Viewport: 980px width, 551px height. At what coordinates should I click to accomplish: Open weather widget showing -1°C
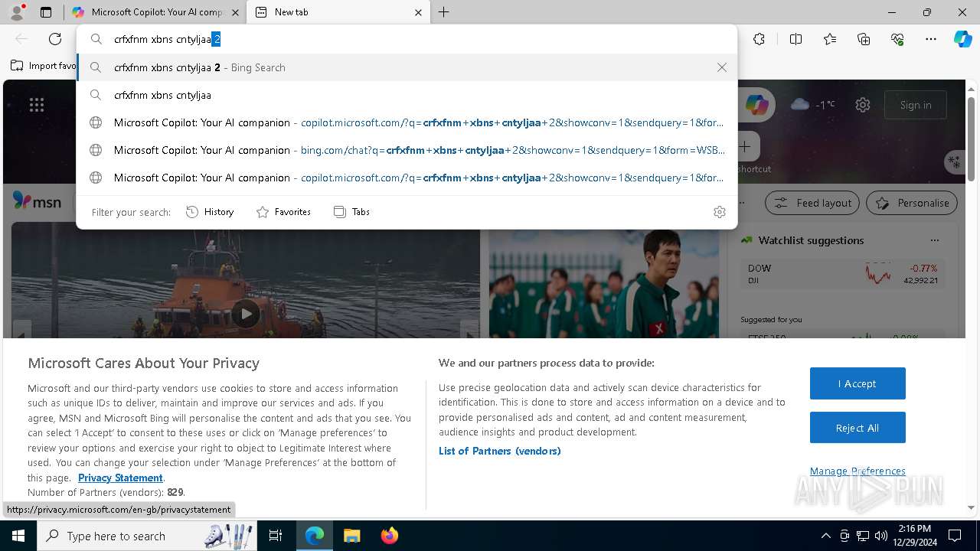[812, 105]
